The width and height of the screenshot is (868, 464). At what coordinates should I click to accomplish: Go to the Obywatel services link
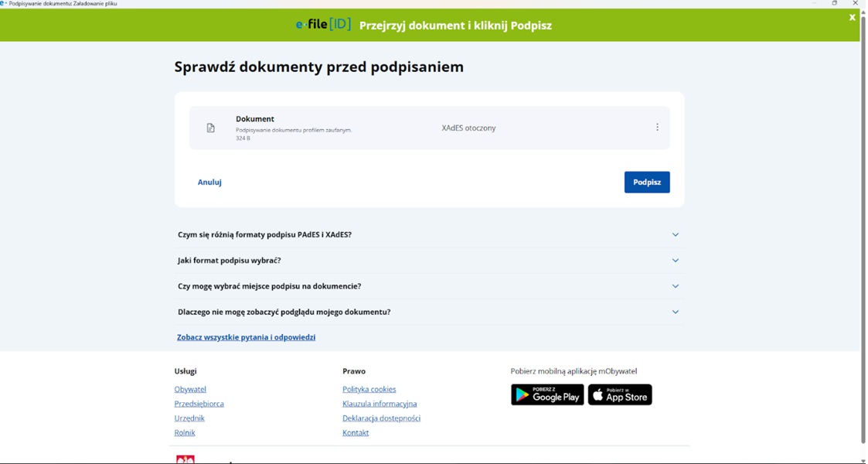coord(190,390)
